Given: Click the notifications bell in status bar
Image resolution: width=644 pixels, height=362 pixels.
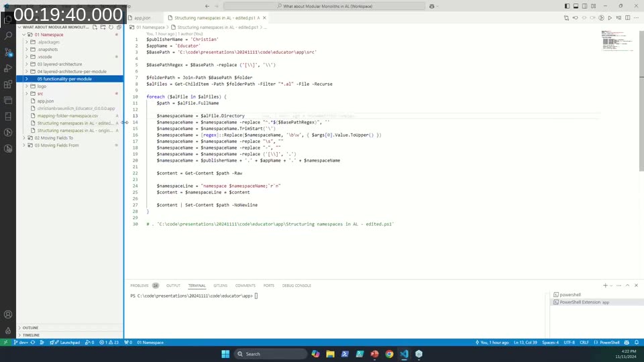Looking at the screenshot, I should tap(637, 343).
